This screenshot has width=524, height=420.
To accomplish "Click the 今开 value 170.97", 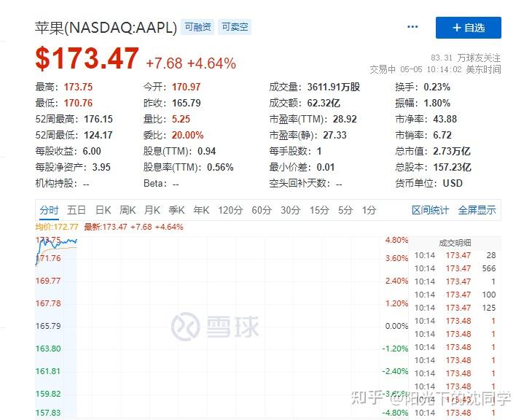I will [x=186, y=87].
